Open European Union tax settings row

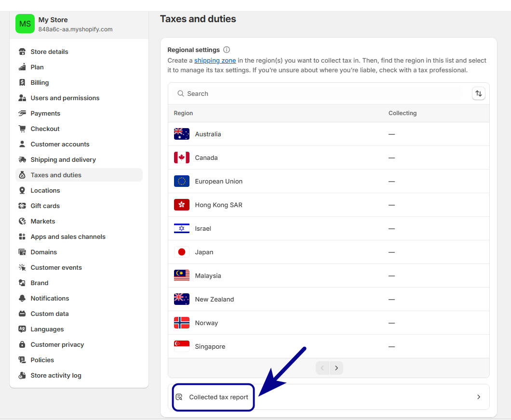click(x=328, y=182)
